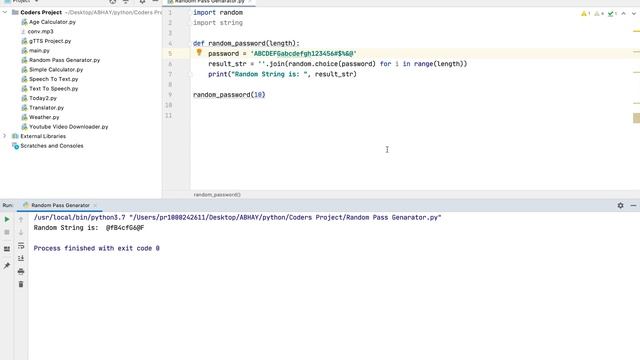Select Random Pass Genarator.py in tree
The height and width of the screenshot is (360, 640).
(x=64, y=60)
